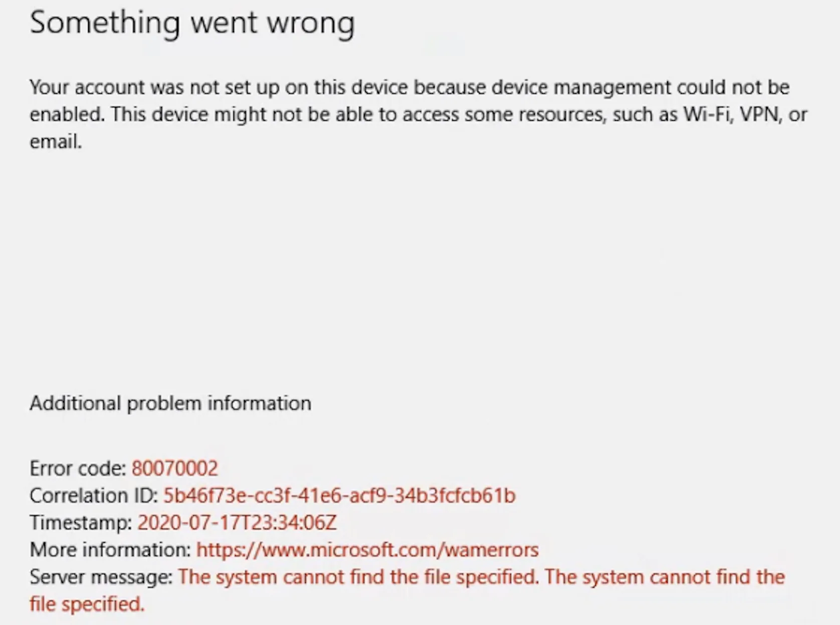Click the word "email." ending the description

tap(56, 142)
